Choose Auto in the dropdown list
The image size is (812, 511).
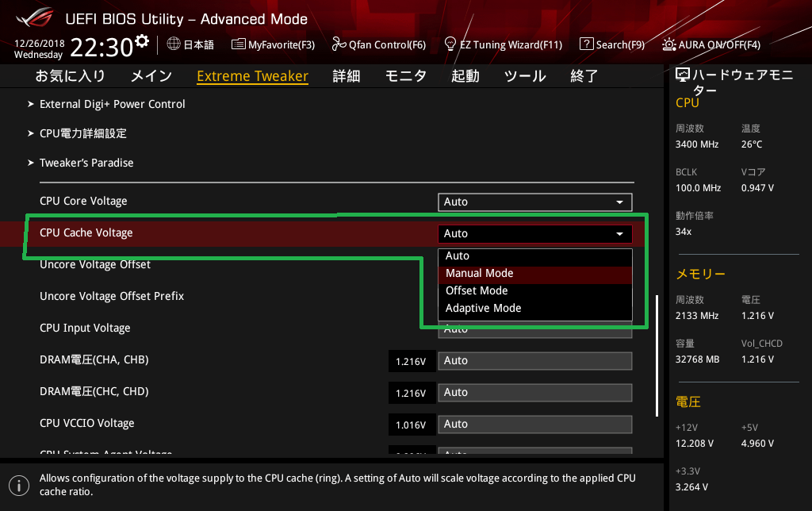click(535, 256)
